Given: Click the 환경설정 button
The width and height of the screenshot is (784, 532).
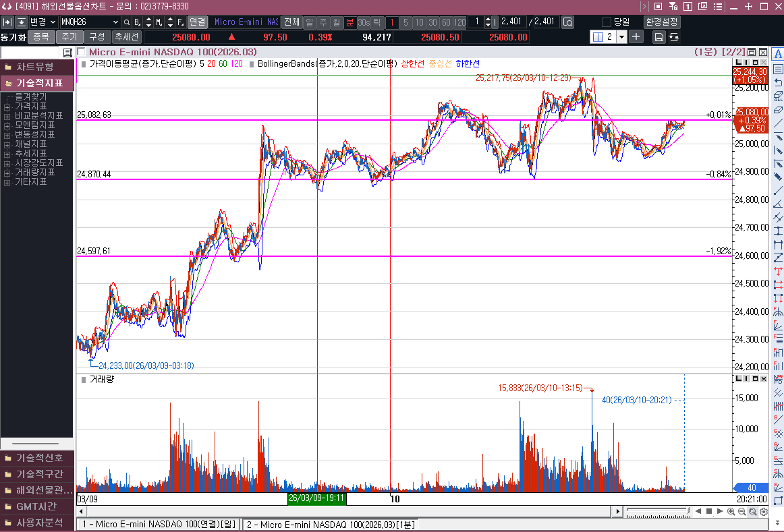Looking at the screenshot, I should 662,22.
